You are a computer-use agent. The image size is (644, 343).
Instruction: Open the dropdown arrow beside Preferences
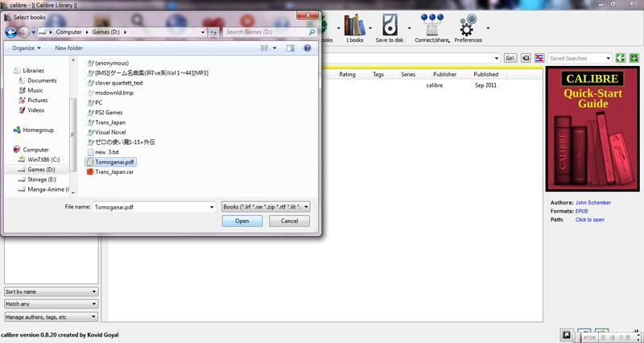[x=488, y=28]
